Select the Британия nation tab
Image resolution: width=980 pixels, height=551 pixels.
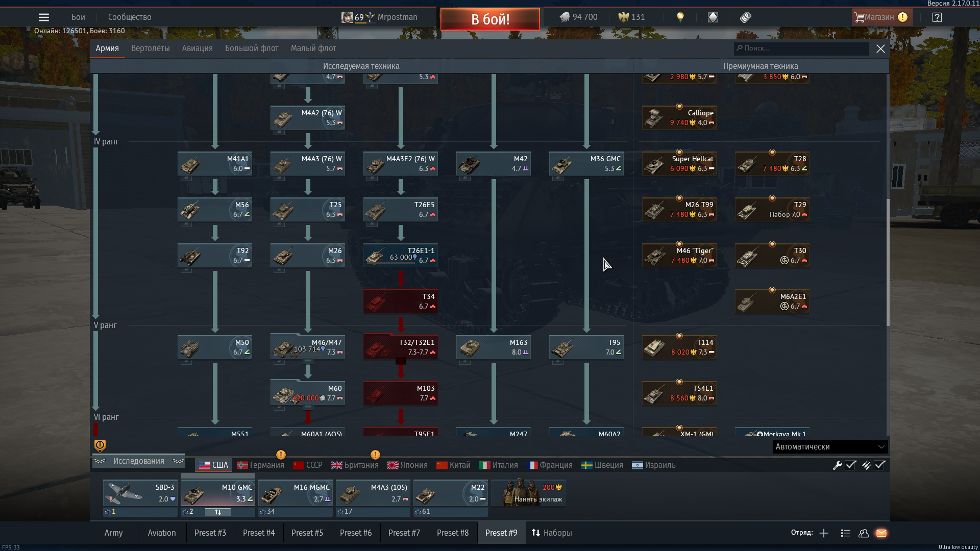click(x=355, y=465)
